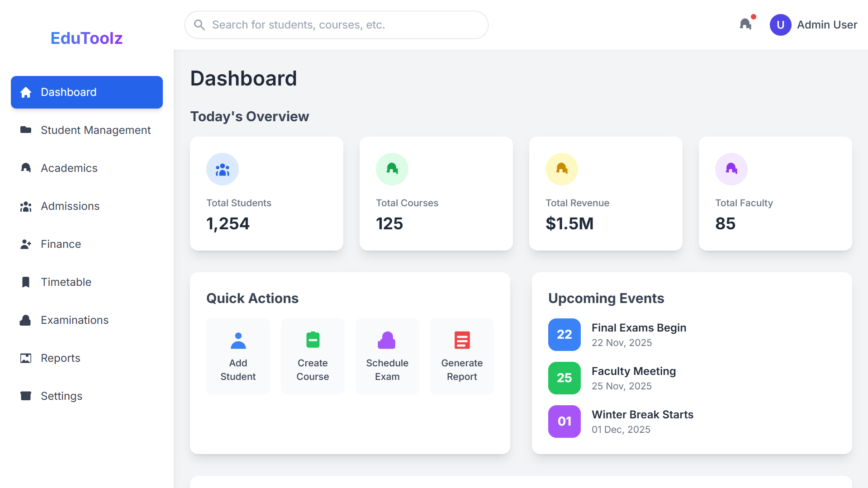Image resolution: width=868 pixels, height=488 pixels.
Task: Click the Add Student person icon
Action: coord(238,341)
